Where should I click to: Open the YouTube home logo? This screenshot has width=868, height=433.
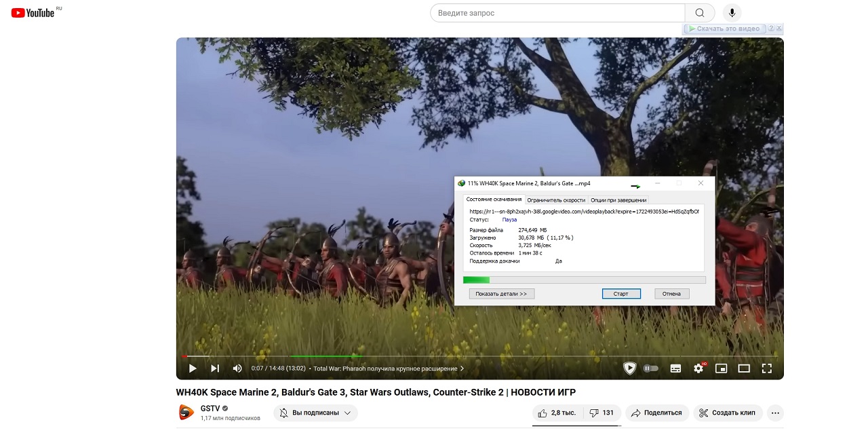point(33,13)
